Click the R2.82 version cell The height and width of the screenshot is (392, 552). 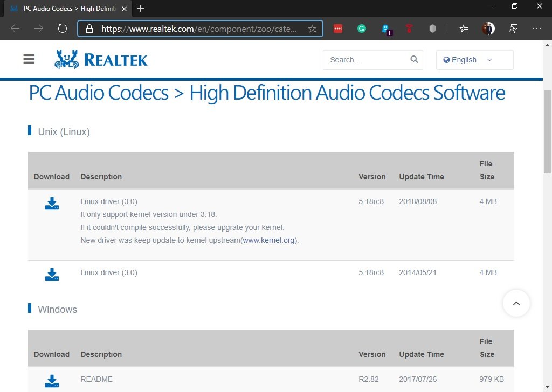point(369,379)
